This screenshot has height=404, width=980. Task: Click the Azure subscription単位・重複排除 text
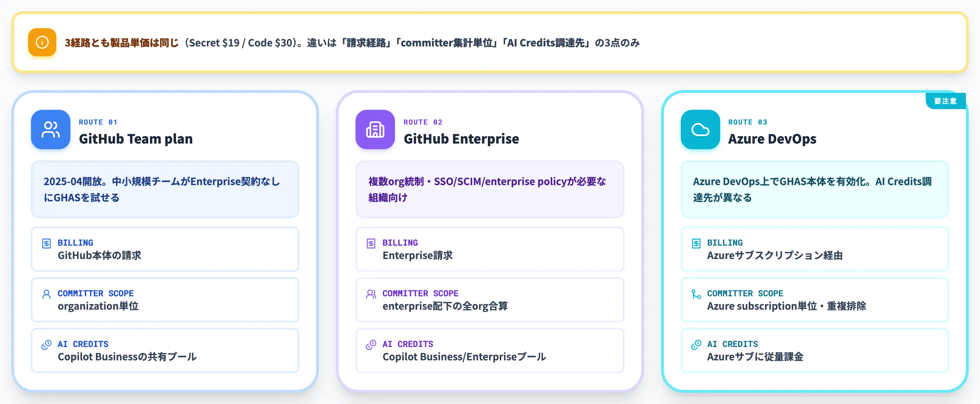(x=786, y=306)
